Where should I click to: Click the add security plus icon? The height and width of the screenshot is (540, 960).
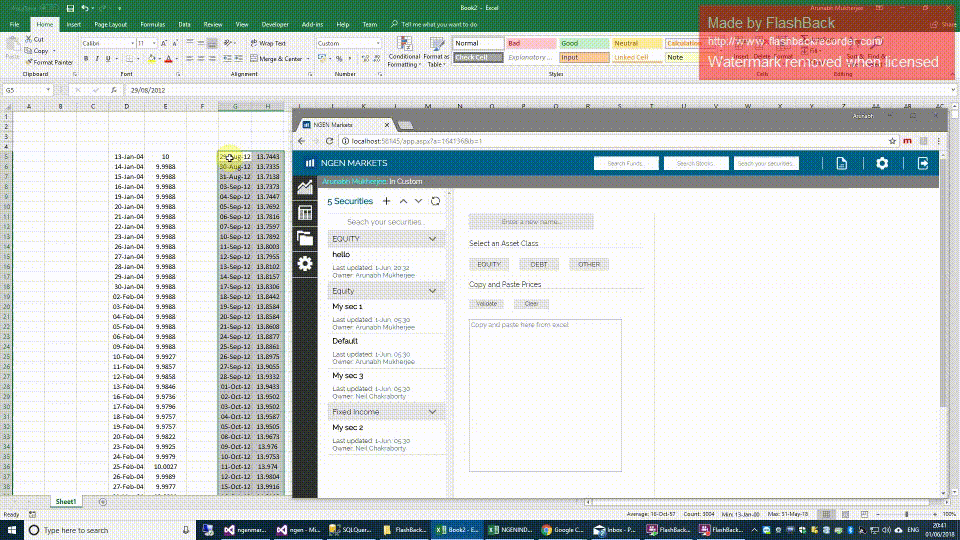click(387, 201)
